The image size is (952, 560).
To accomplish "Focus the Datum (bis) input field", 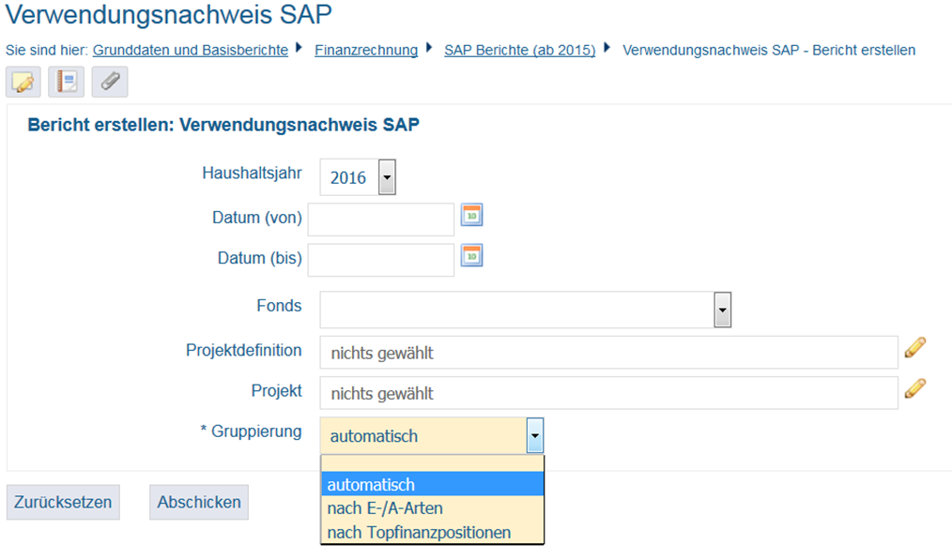I will point(380,260).
